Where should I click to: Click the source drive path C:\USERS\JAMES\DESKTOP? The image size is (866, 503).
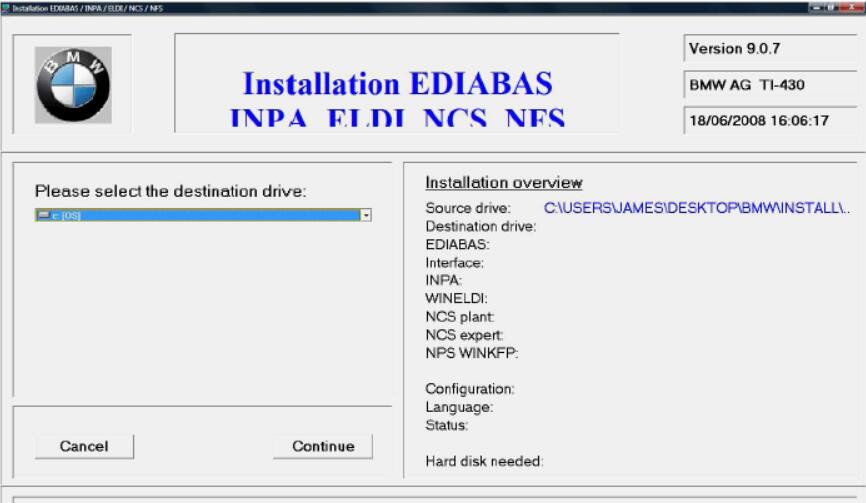pyautogui.click(x=696, y=208)
